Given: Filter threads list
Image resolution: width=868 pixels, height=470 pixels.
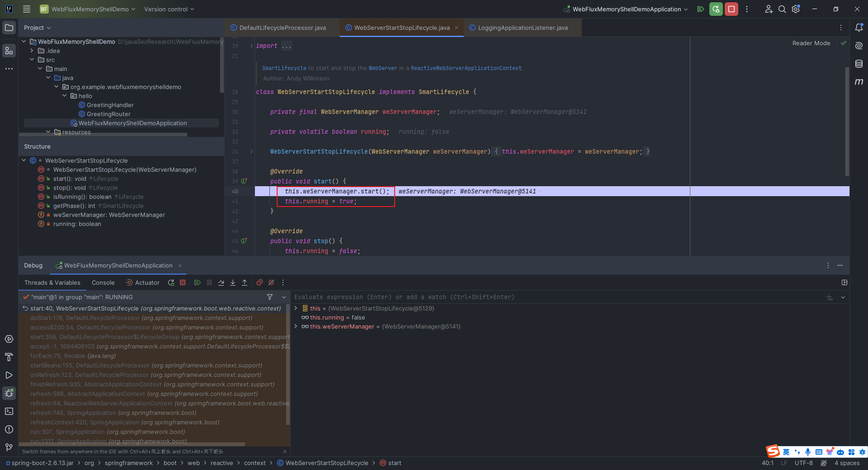Looking at the screenshot, I should (270, 297).
